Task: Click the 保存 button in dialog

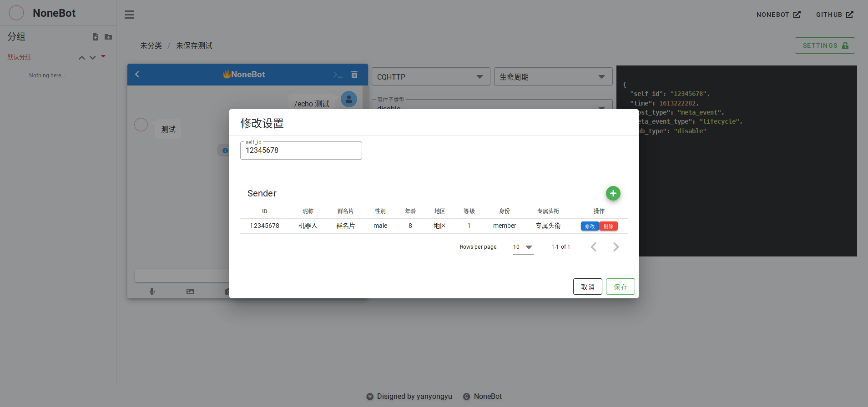Action: click(620, 286)
